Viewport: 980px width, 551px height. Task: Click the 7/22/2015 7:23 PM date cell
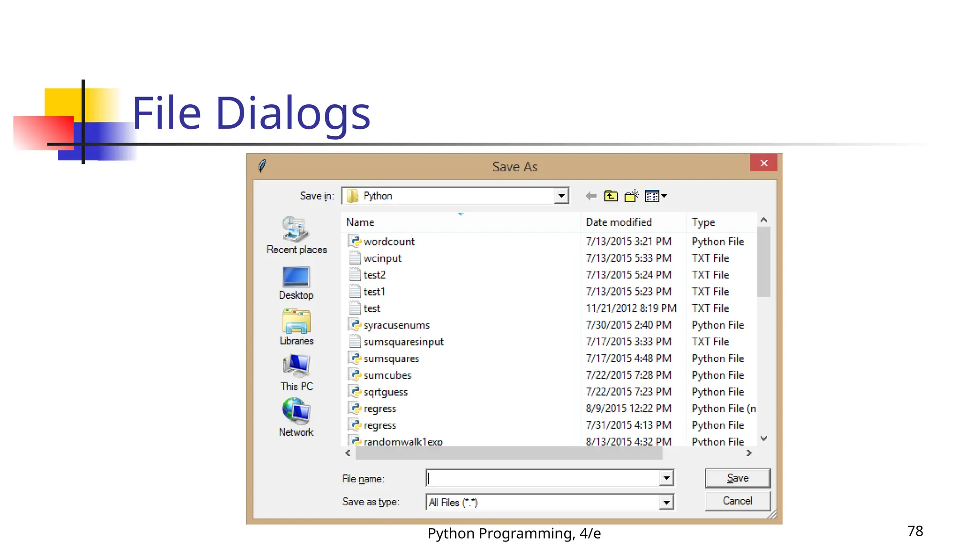[629, 392]
